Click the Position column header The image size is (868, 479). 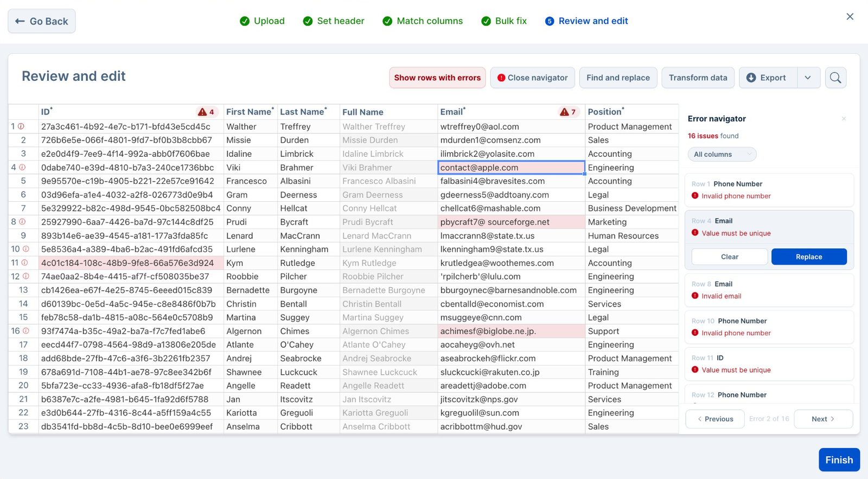(631, 112)
